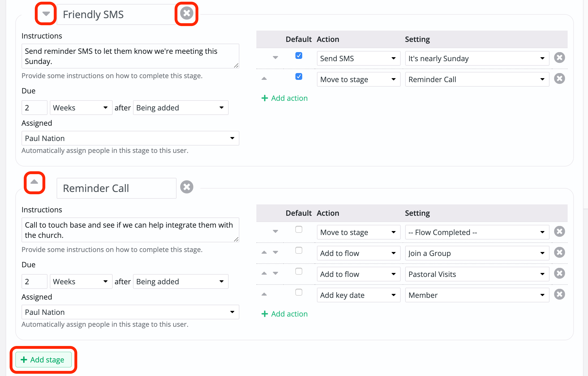Check Default for the Join a Group action
The image size is (588, 376).
tap(299, 250)
